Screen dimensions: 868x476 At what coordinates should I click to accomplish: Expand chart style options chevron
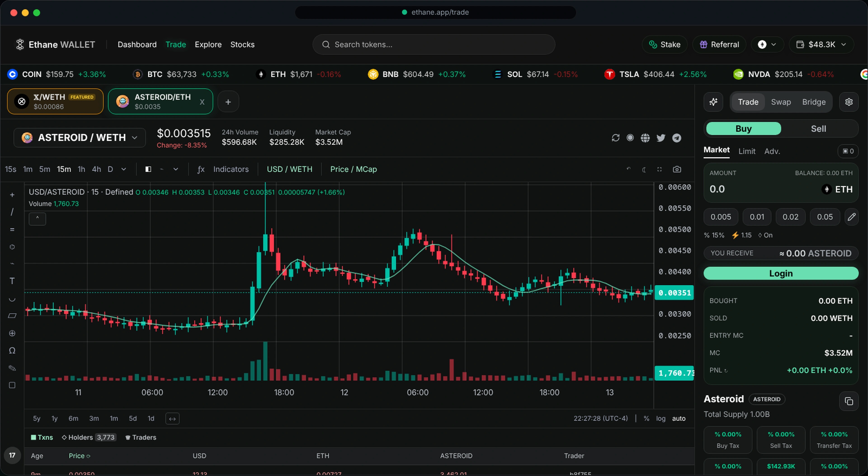(x=176, y=169)
